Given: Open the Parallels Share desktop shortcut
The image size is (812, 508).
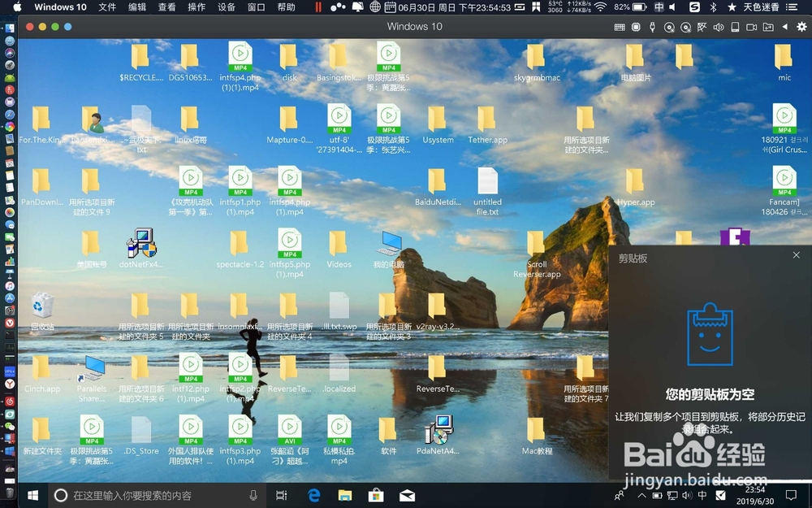Looking at the screenshot, I should click(x=92, y=379).
